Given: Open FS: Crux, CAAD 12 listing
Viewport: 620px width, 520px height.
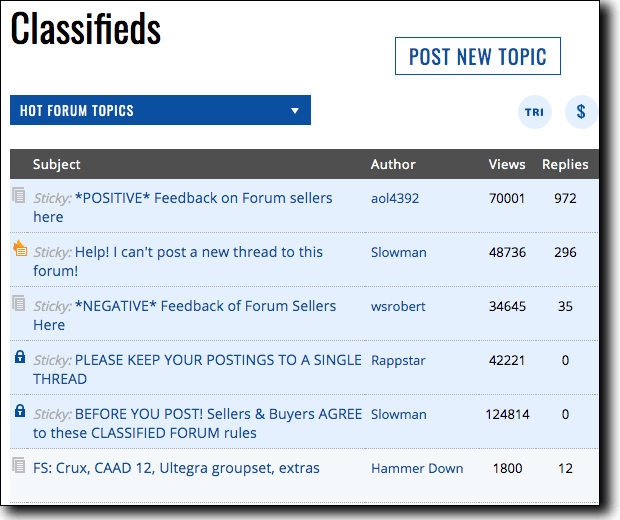Looking at the screenshot, I should 176,468.
